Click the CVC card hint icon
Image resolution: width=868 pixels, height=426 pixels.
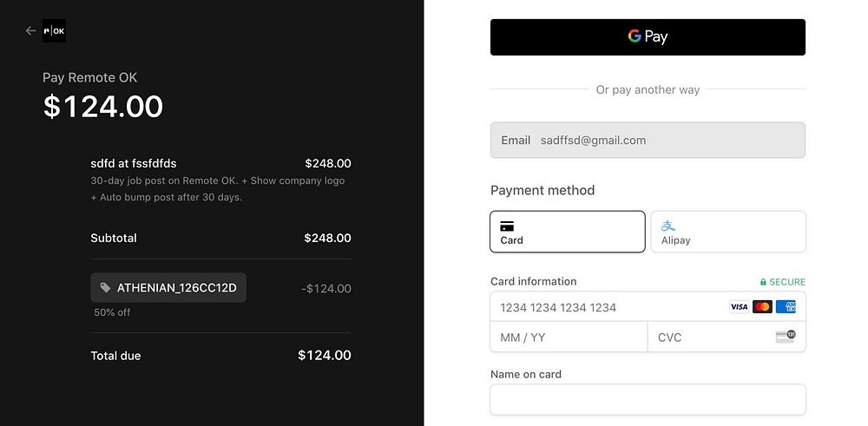click(x=785, y=337)
